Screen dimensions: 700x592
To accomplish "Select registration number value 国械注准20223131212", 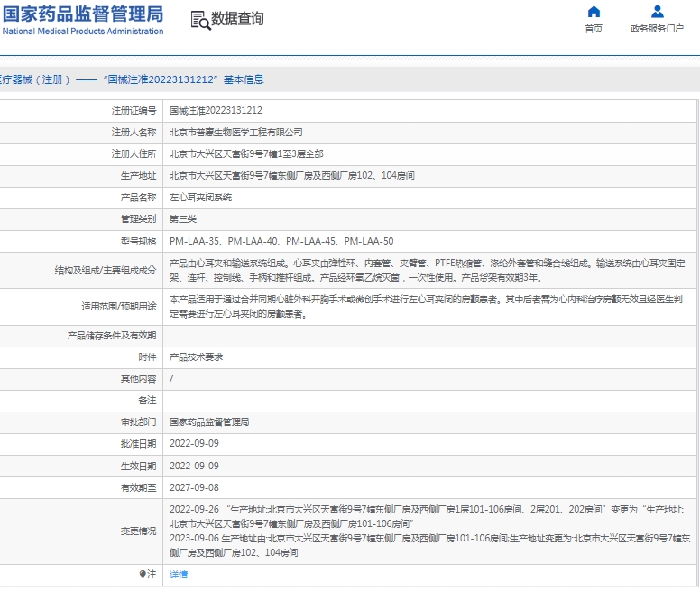I will [216, 111].
